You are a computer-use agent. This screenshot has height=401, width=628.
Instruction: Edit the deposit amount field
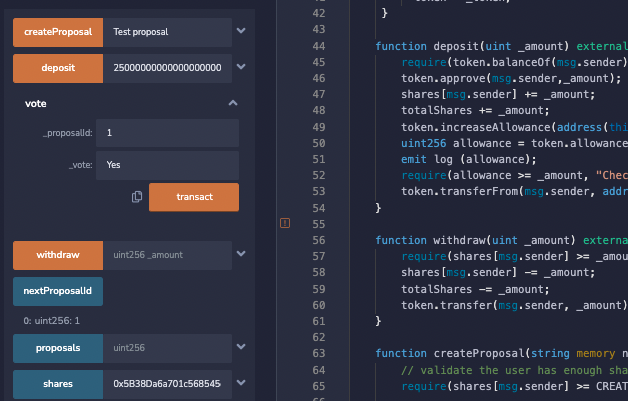coord(167,68)
